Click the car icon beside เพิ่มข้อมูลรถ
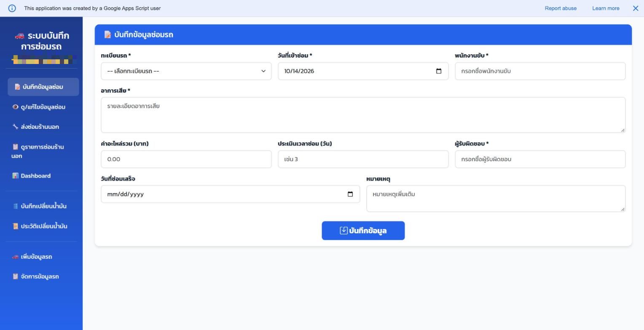 click(x=15, y=257)
